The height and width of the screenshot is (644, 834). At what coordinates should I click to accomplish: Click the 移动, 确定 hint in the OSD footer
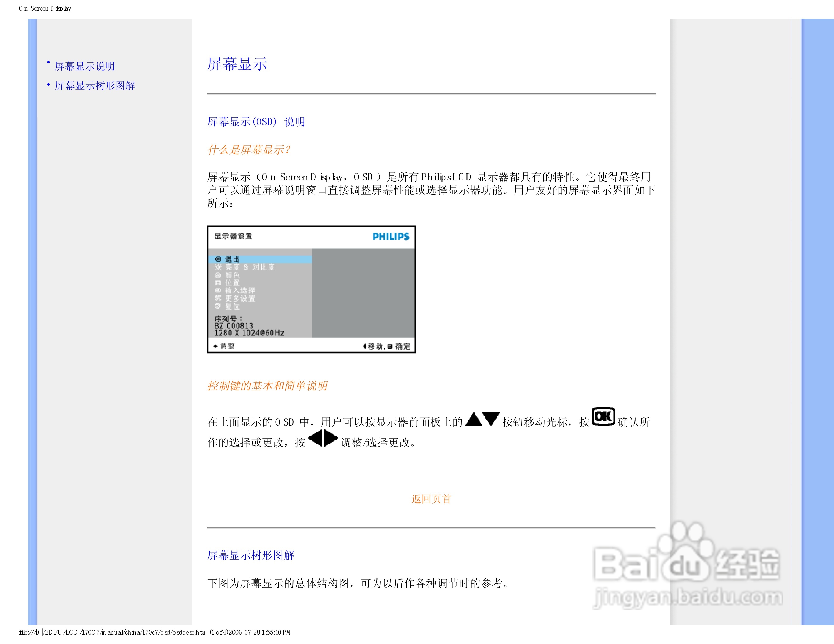(386, 346)
